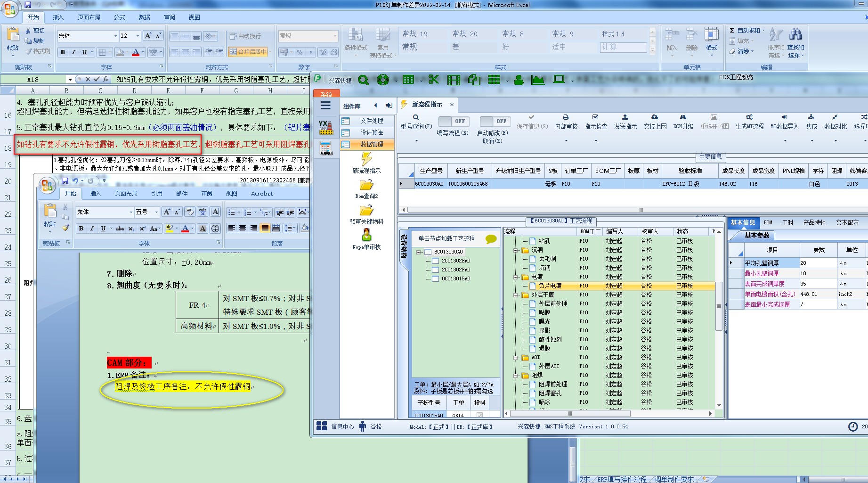
Task: Click the 生成MI流程 button
Action: 749,122
